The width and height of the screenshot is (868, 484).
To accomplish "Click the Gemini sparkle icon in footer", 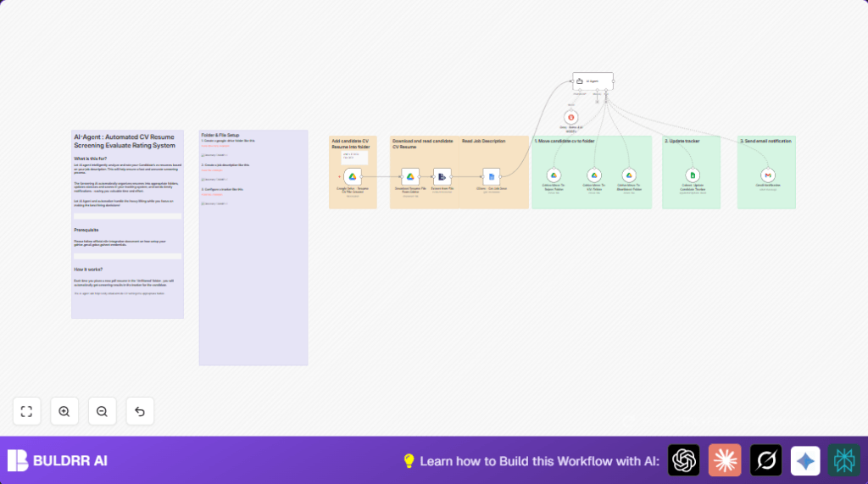I will 806,460.
